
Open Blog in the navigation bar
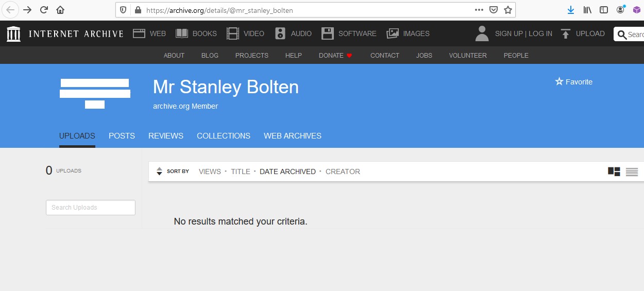point(210,56)
